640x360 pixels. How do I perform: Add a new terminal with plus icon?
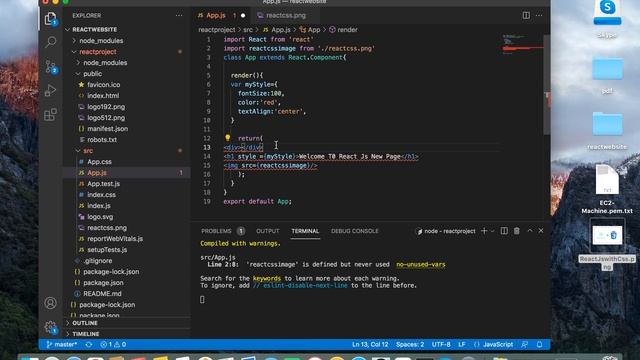click(484, 231)
